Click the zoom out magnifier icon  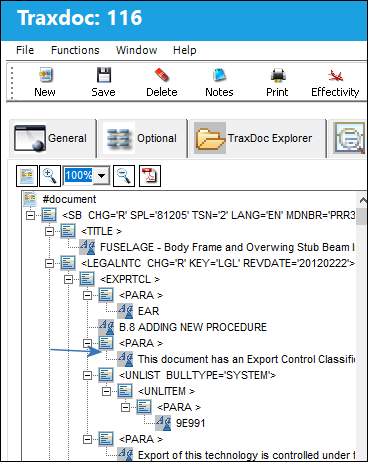click(124, 176)
